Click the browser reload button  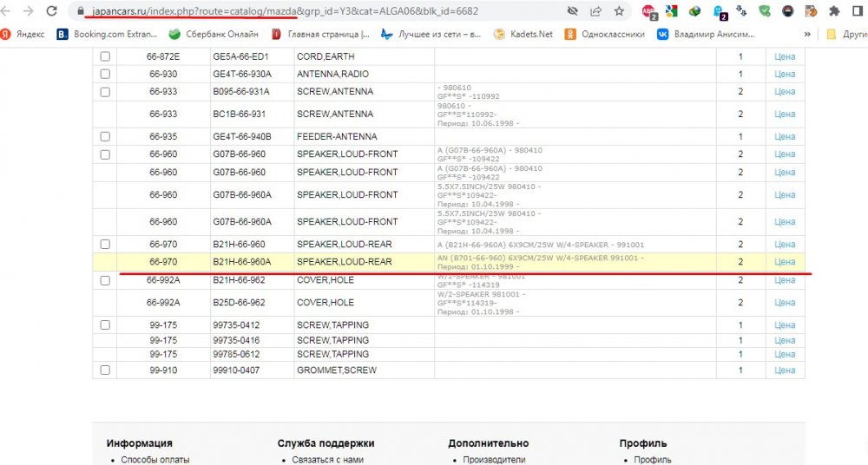click(x=52, y=12)
